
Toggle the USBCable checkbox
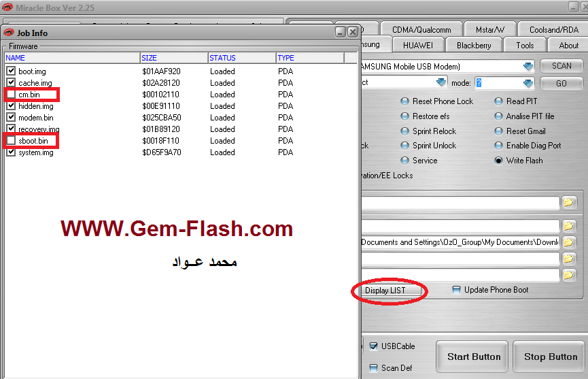[373, 346]
